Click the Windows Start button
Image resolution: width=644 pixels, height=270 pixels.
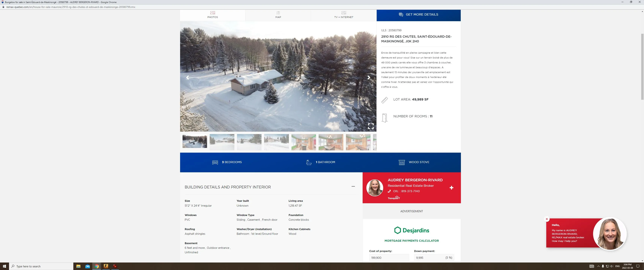click(x=4, y=266)
